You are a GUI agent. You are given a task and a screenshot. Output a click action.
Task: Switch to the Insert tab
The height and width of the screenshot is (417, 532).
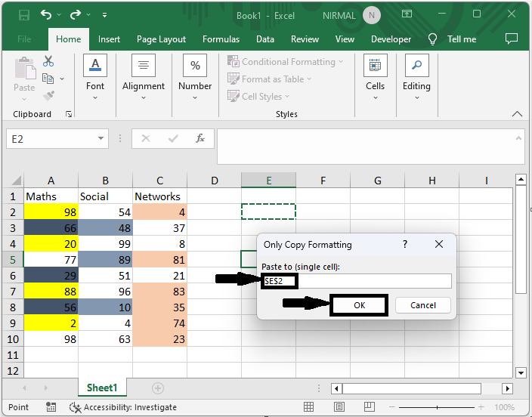point(109,39)
